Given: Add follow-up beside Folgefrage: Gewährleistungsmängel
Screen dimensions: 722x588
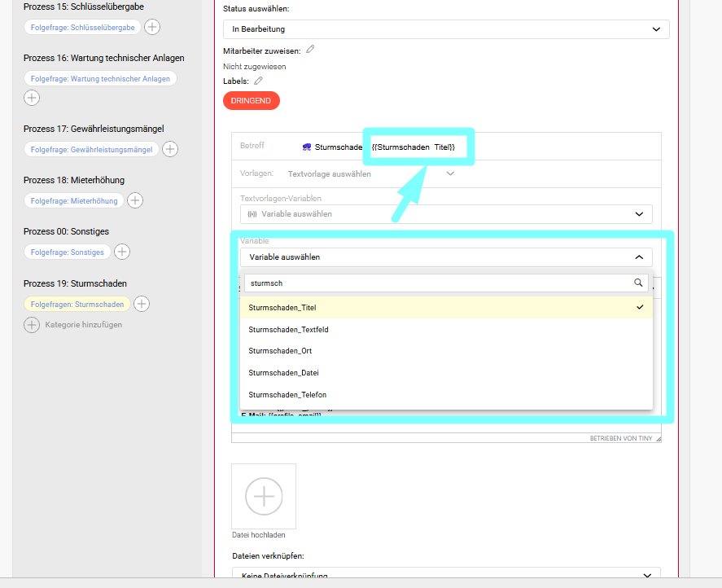Looking at the screenshot, I should 170,149.
